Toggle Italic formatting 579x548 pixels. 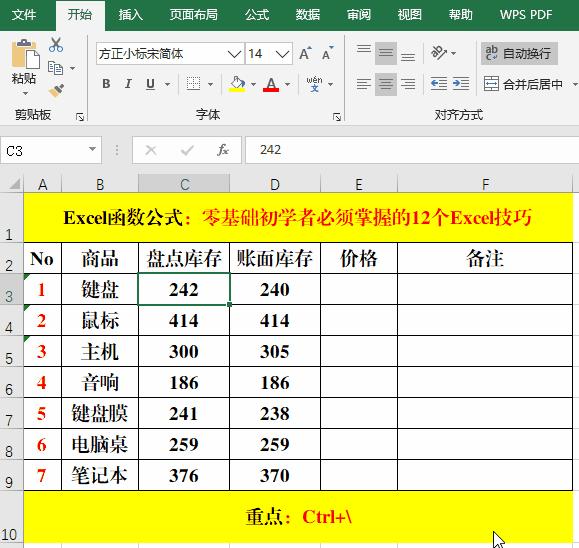128,84
